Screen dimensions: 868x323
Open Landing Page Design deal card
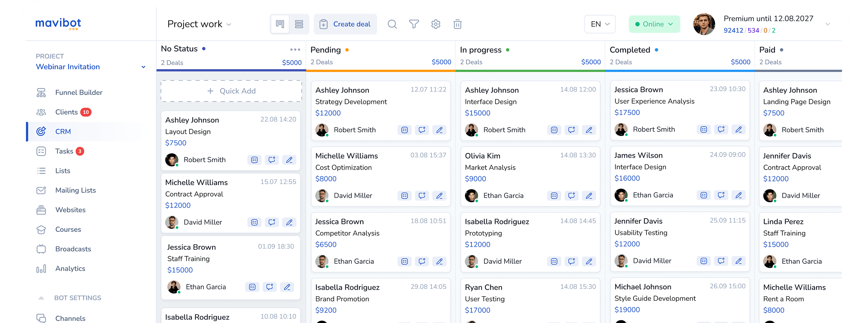pos(800,111)
